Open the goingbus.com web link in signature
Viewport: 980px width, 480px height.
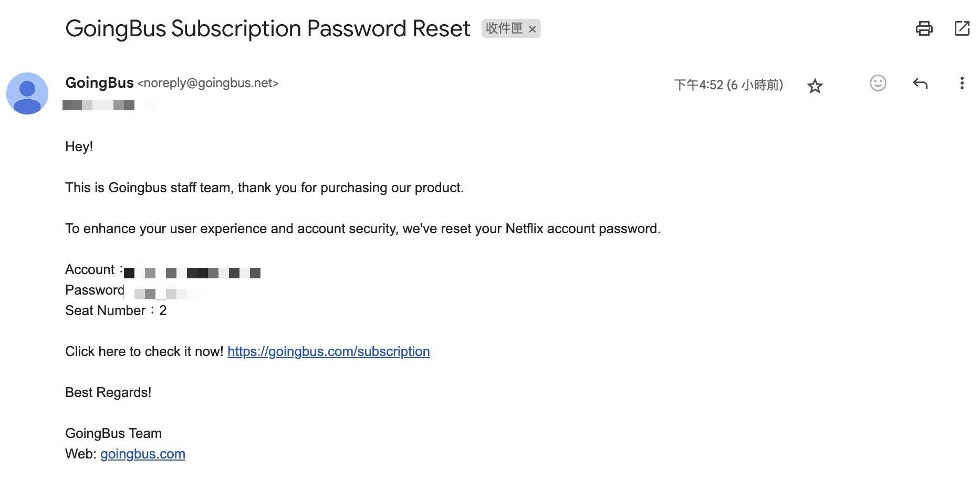[x=142, y=454]
